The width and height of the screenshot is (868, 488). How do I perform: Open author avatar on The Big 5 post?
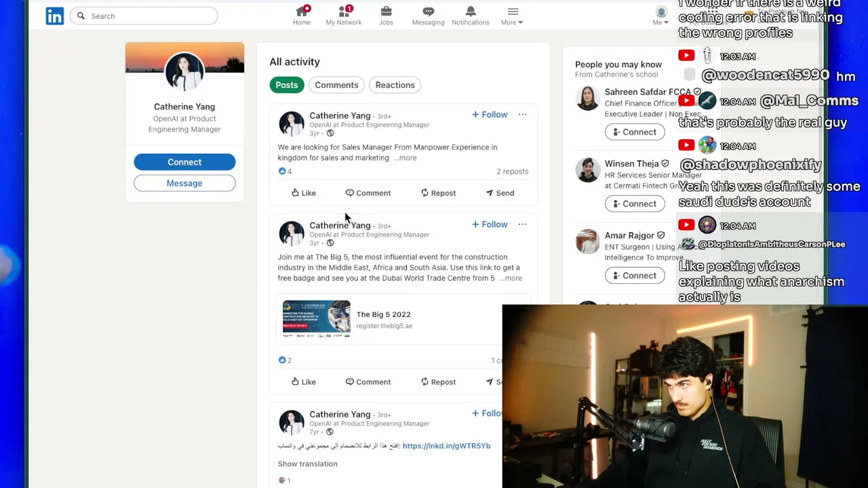(292, 234)
